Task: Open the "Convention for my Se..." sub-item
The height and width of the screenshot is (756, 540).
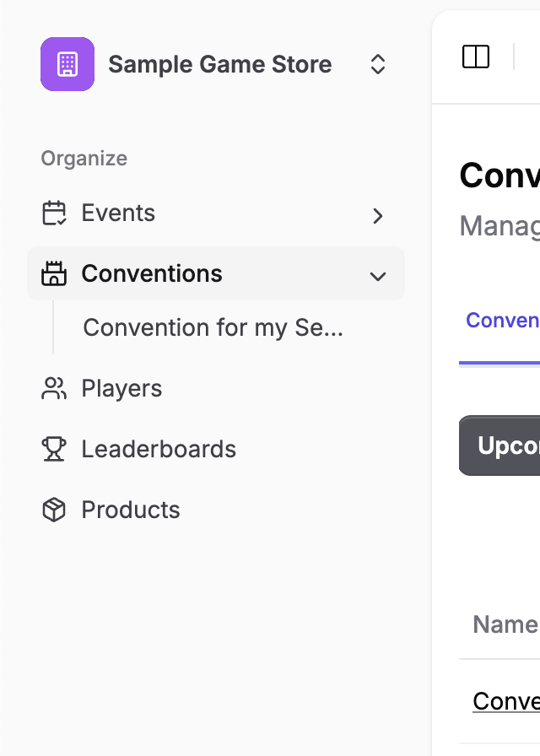Action: 213,327
